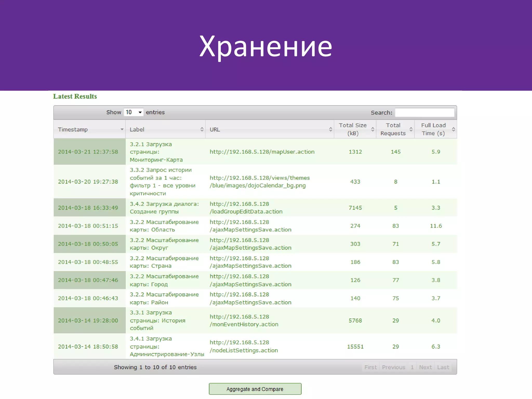Image resolution: width=532 pixels, height=399 pixels.
Task: Click full load time value 1.1
Action: point(436,182)
